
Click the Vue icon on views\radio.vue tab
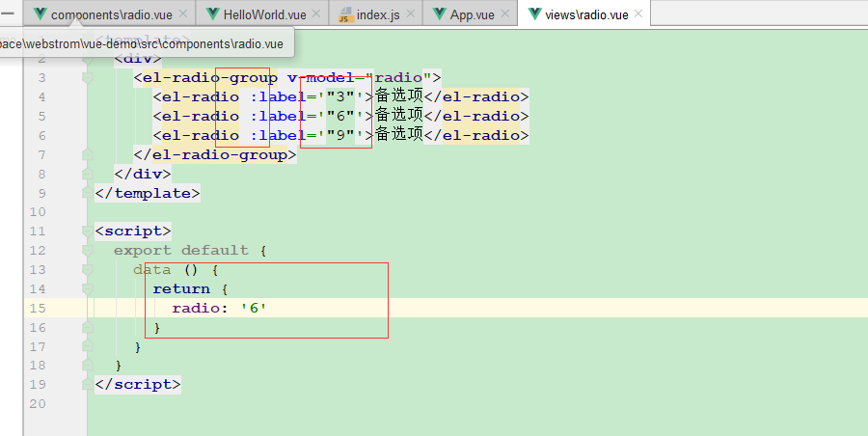[534, 14]
